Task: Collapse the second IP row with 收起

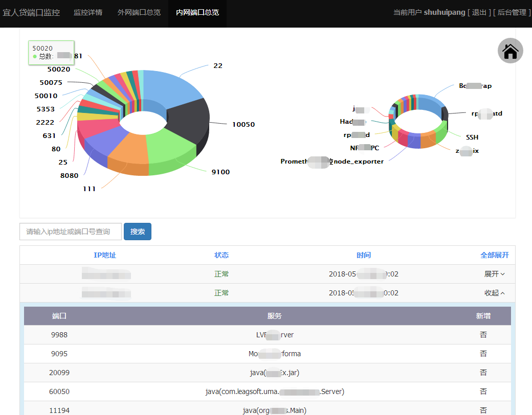Action: click(x=494, y=293)
